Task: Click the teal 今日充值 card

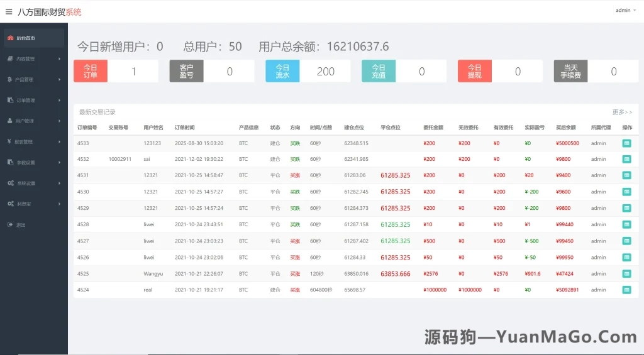Action: coord(404,71)
